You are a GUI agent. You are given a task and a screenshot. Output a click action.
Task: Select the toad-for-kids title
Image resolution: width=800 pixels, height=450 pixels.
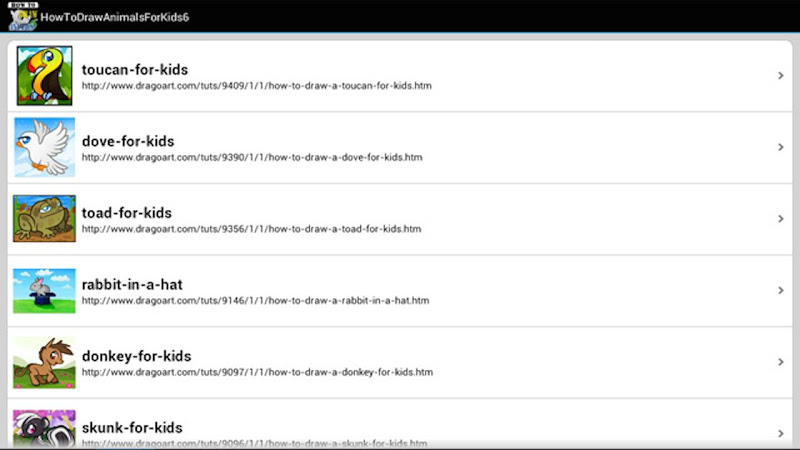[127, 213]
